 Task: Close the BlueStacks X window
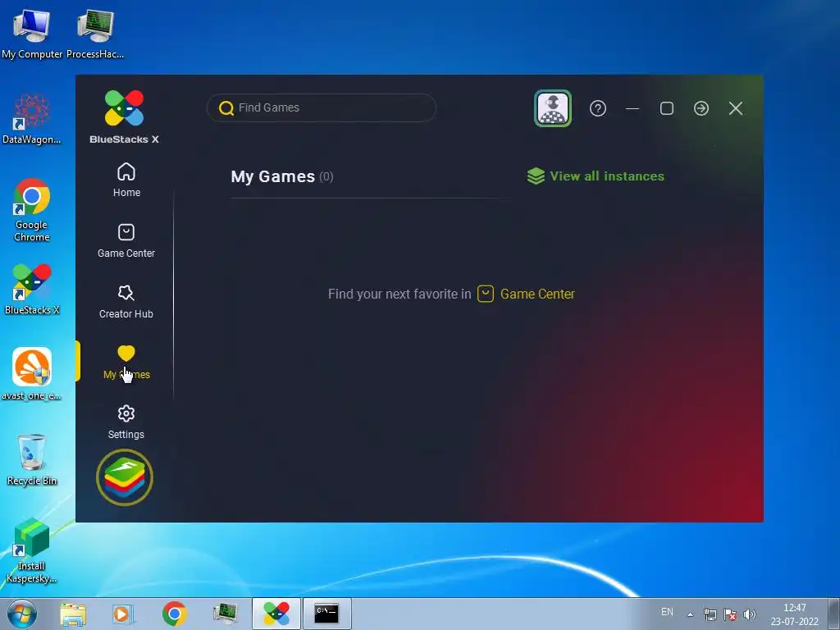coord(736,108)
